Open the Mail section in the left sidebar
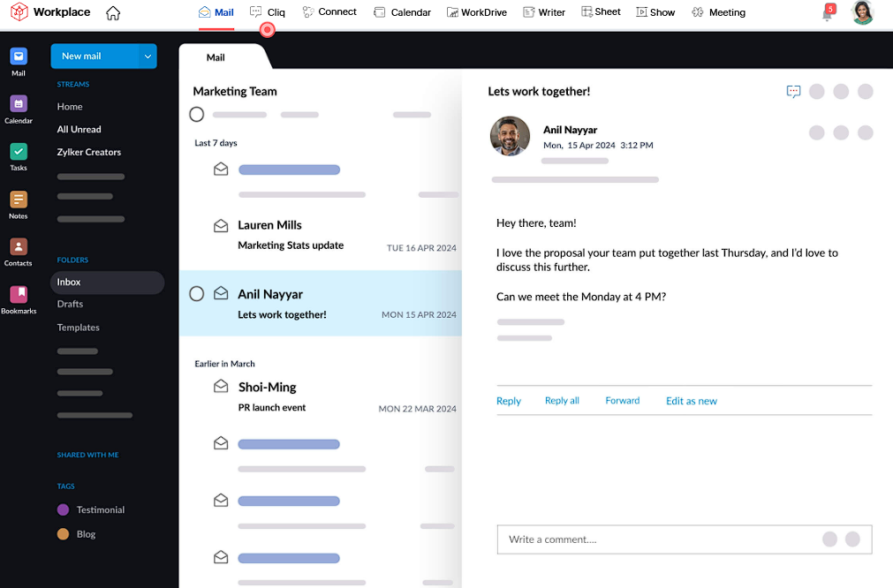Screen dimensions: 893x588 pos(18,62)
